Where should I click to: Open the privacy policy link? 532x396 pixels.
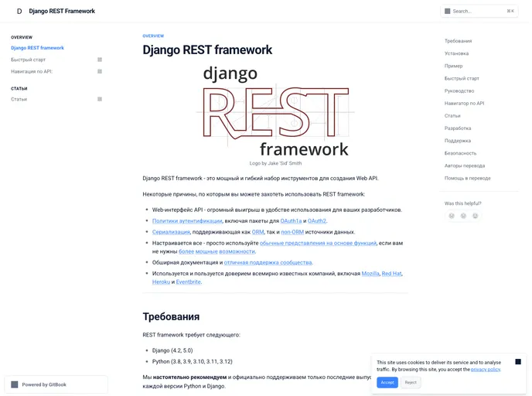click(x=485, y=370)
